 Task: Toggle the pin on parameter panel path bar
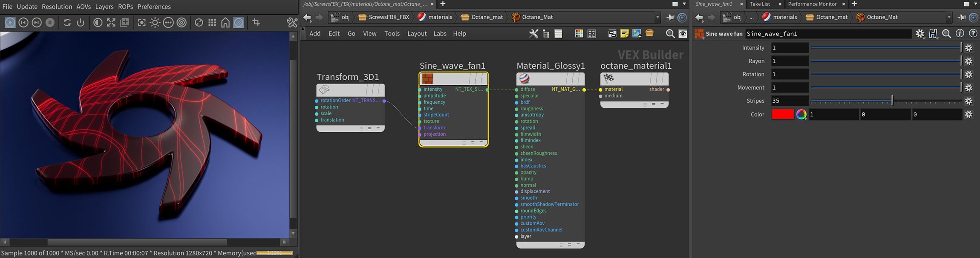point(962,17)
